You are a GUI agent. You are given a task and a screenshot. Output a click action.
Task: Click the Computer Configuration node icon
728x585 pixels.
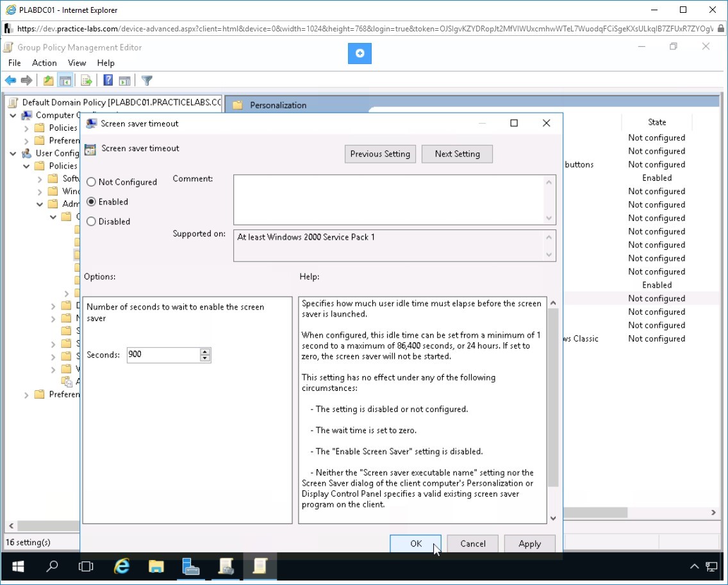pyautogui.click(x=27, y=115)
